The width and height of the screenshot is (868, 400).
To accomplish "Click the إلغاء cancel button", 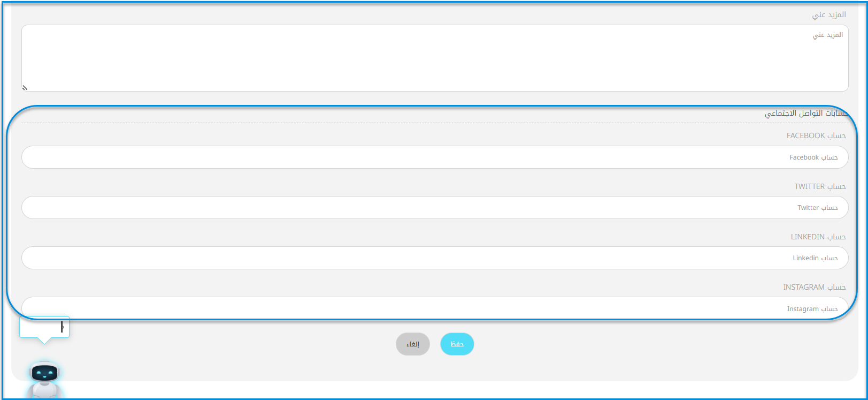I will (x=413, y=344).
